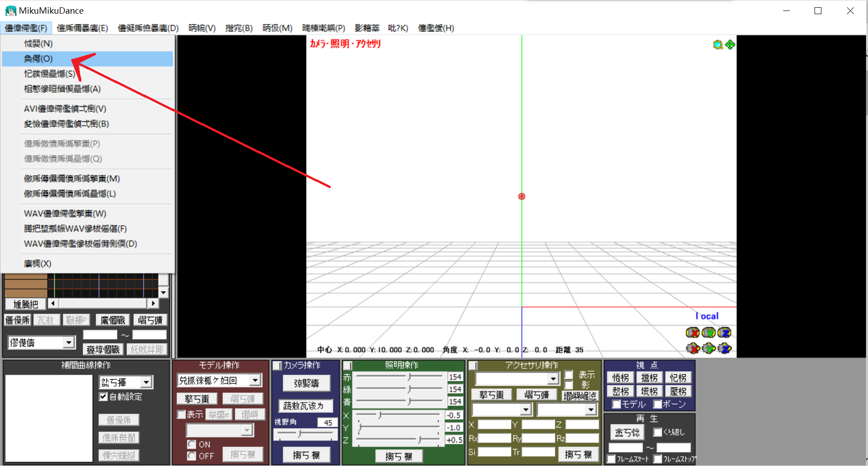Select the OFF radio button

pyautogui.click(x=191, y=456)
